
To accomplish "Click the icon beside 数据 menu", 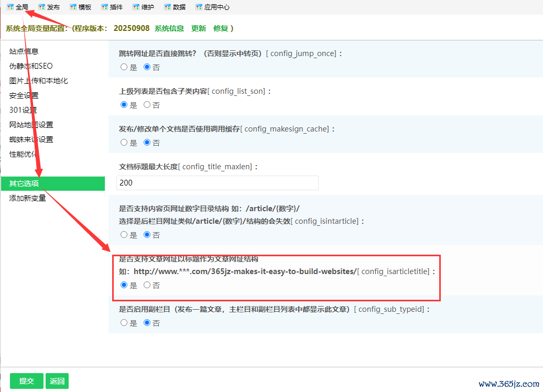I will [x=167, y=7].
